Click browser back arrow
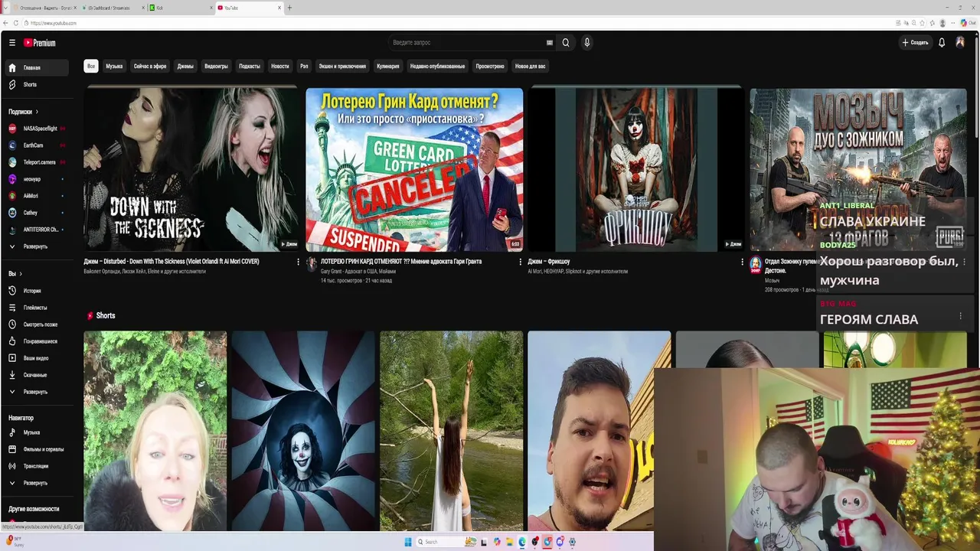This screenshot has height=551, width=980. tap(5, 23)
